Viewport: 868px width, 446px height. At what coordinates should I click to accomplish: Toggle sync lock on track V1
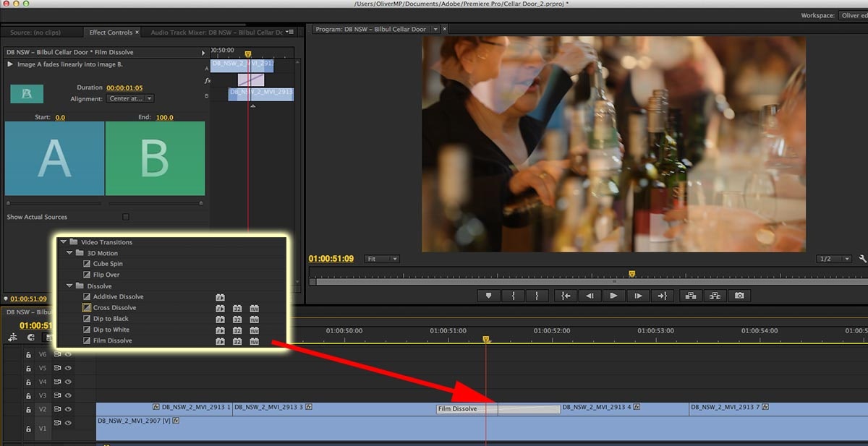point(57,423)
